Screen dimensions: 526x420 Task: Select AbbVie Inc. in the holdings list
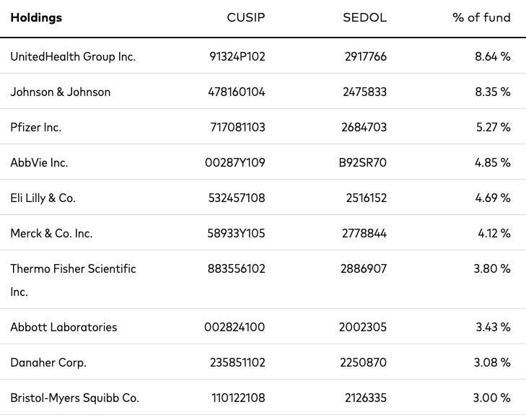(x=39, y=162)
